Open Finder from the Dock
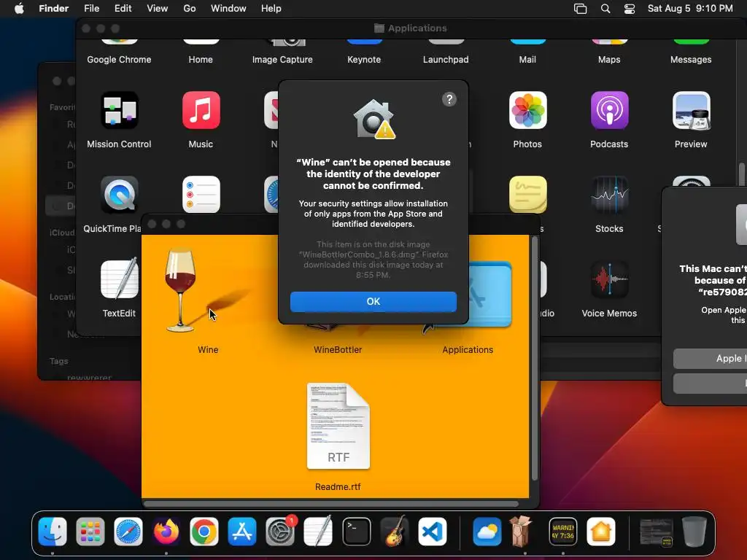Screen dimensions: 747x560 pos(53,532)
